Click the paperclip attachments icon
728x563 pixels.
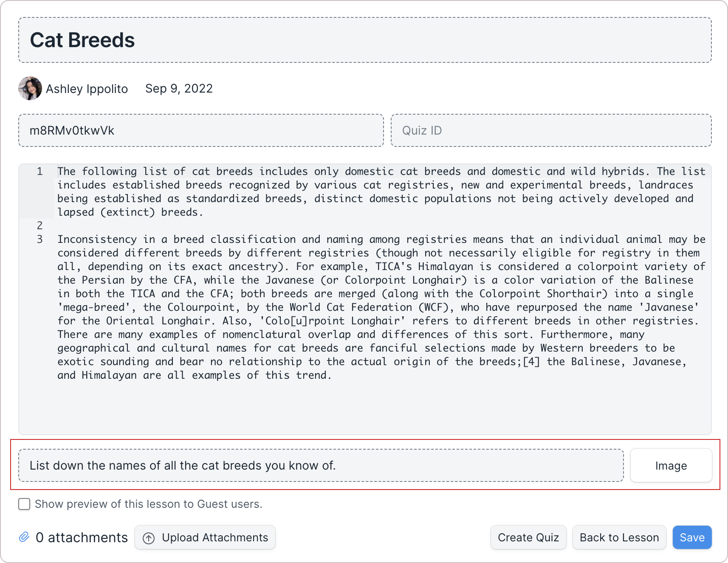click(x=24, y=537)
